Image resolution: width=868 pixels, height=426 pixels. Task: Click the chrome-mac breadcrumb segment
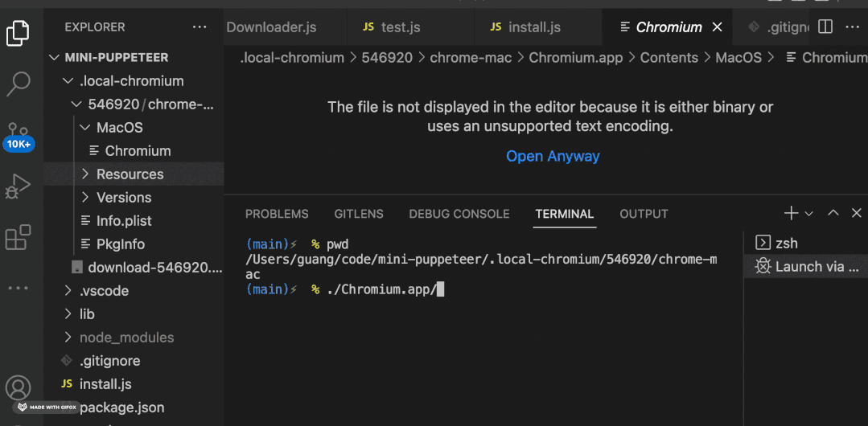point(471,58)
